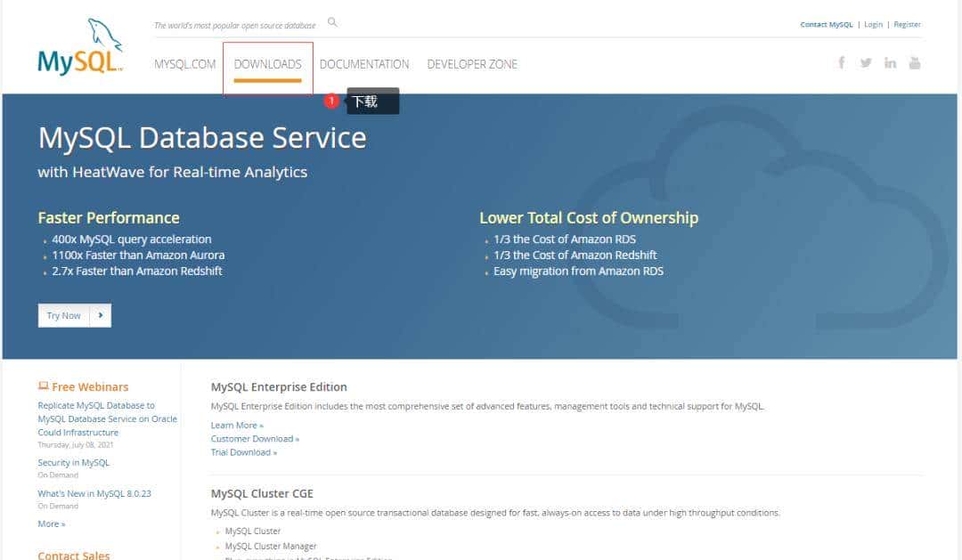
Task: Open MySQL's LinkedIn icon
Action: coord(891,62)
